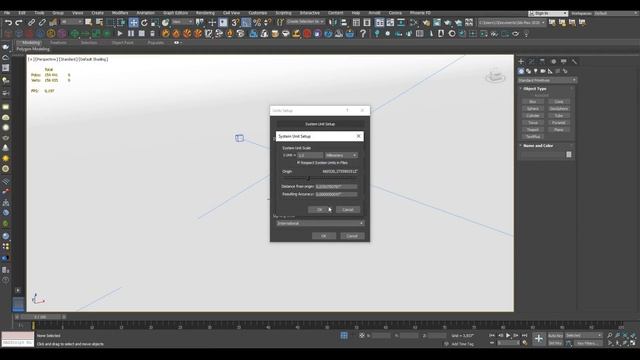The height and width of the screenshot is (360, 640).
Task: Click the Box primitive button
Action: point(533,102)
